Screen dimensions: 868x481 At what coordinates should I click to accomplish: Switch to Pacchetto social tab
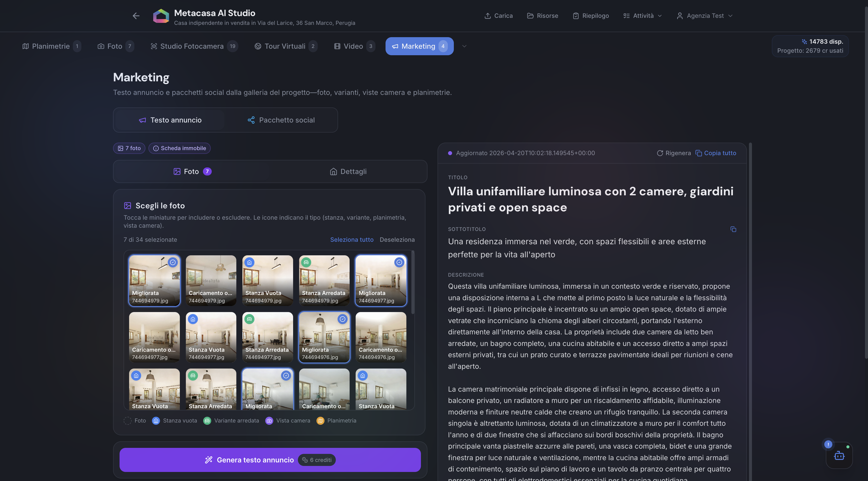click(x=281, y=120)
